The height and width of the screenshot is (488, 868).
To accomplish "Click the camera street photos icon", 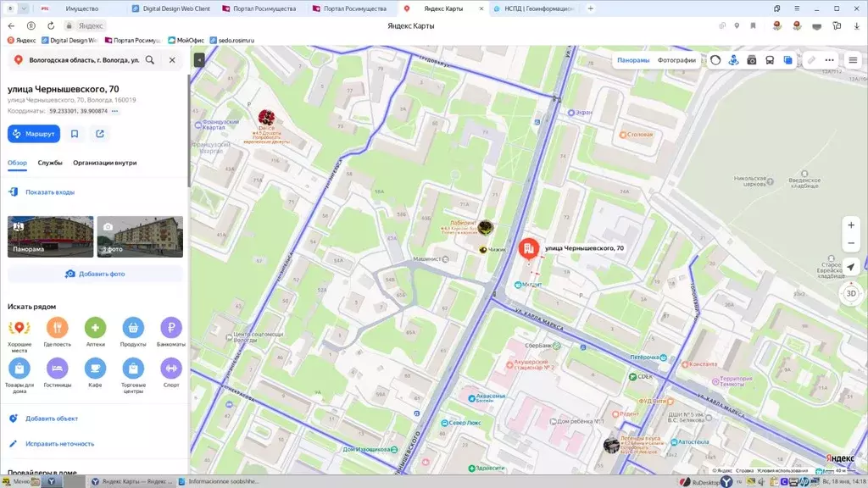I will (751, 60).
